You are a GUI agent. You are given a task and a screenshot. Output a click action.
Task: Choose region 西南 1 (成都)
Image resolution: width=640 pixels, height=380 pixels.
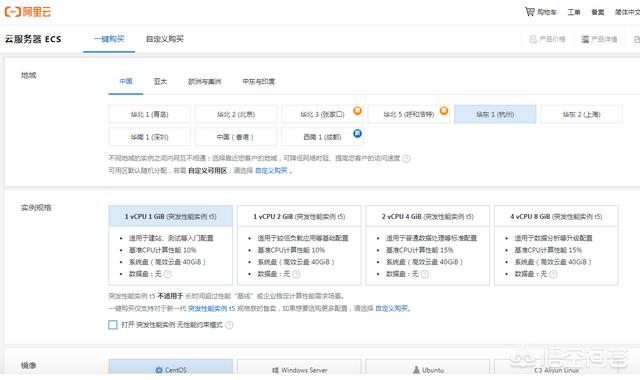pos(322,137)
